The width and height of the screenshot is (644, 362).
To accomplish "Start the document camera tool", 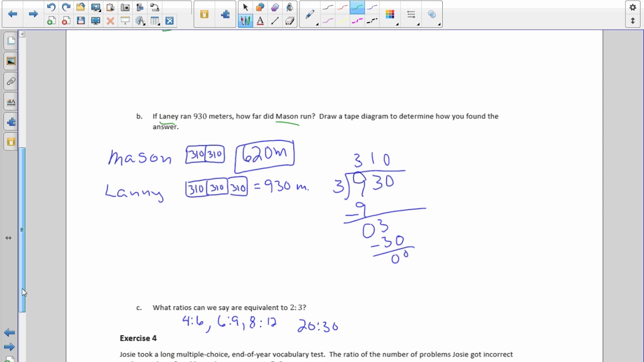I will [155, 7].
